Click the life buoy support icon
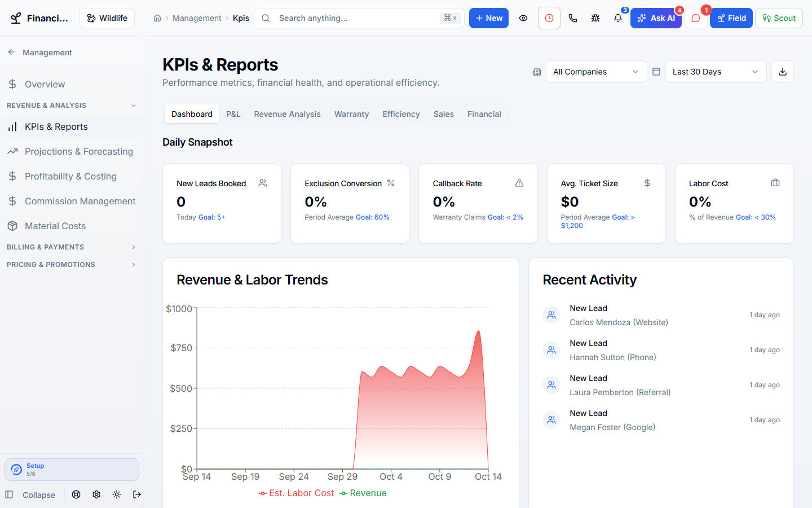 (76, 494)
